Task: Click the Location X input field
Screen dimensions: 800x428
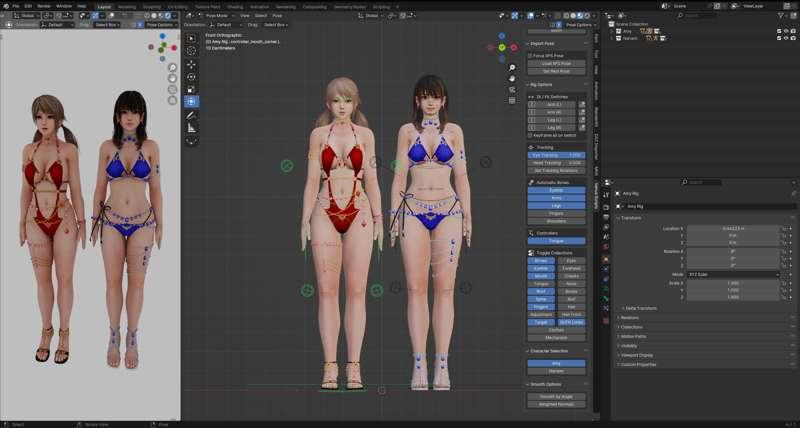Action: click(733, 229)
